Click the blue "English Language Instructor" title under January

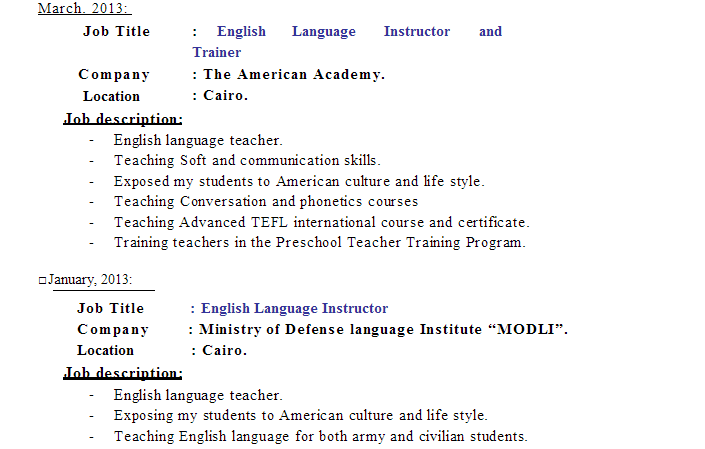coord(294,309)
